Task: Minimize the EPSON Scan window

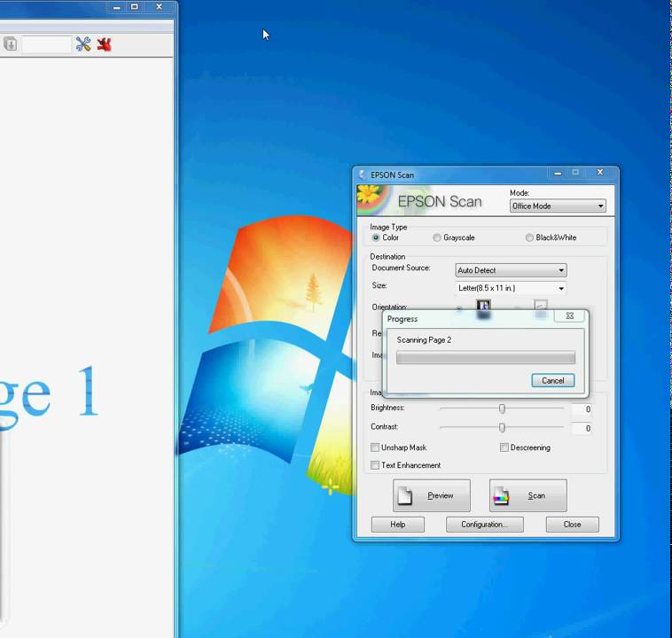Action: click(558, 173)
